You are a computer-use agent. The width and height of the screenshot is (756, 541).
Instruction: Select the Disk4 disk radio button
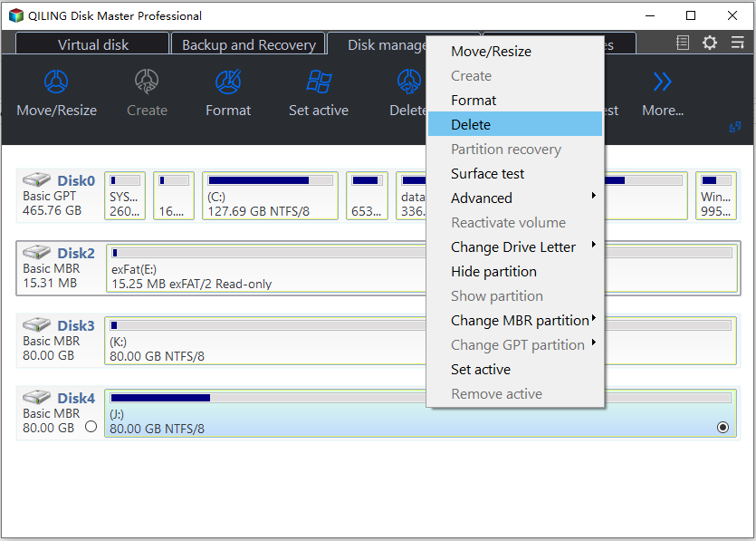91,427
